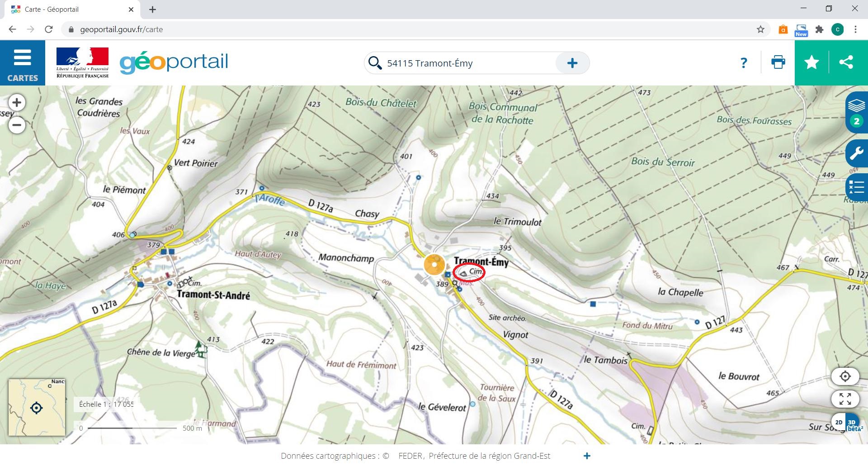Open the wrench map tools panel

pyautogui.click(x=856, y=153)
